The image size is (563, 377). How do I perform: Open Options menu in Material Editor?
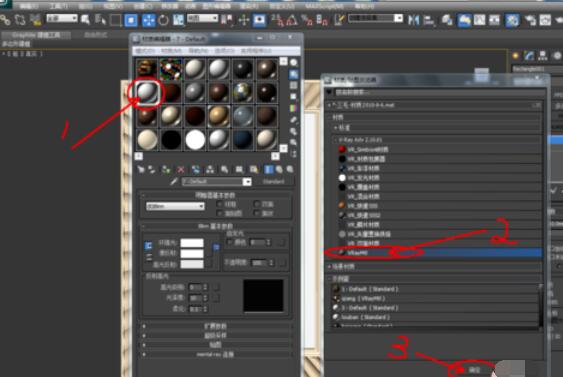click(225, 51)
